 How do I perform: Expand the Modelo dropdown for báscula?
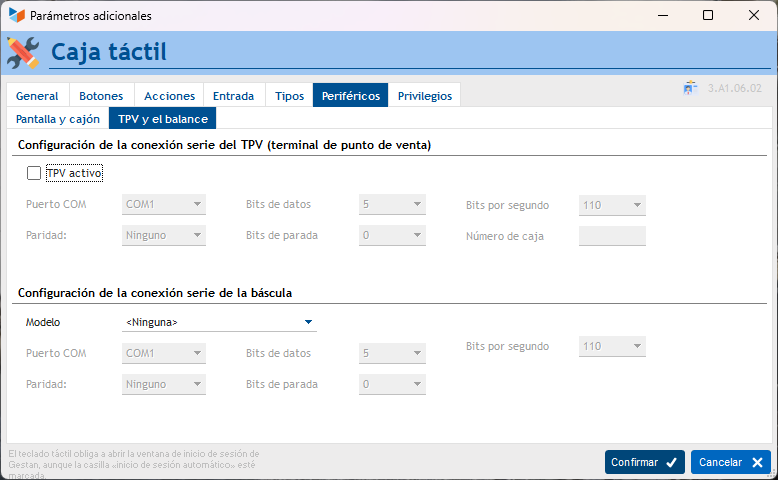pyautogui.click(x=309, y=322)
